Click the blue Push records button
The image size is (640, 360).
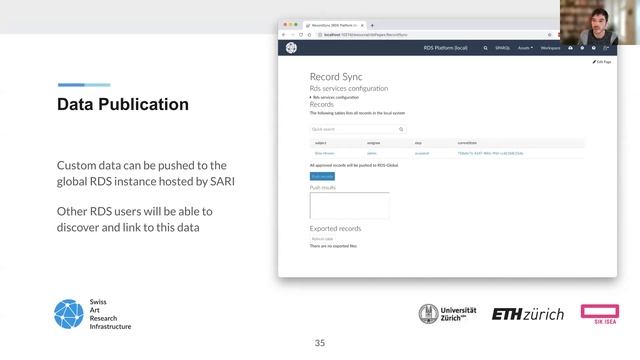322,176
